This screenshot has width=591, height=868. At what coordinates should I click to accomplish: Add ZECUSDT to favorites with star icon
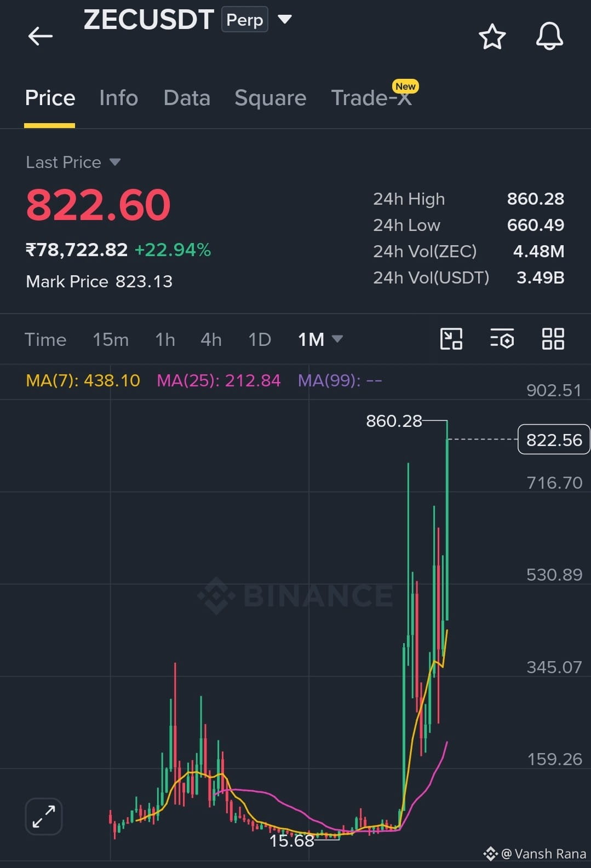492,37
